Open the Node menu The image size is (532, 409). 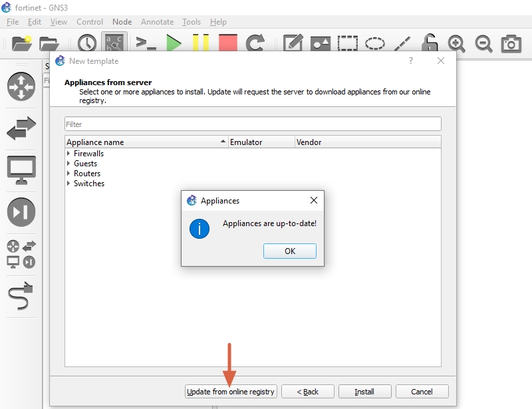[x=122, y=22]
